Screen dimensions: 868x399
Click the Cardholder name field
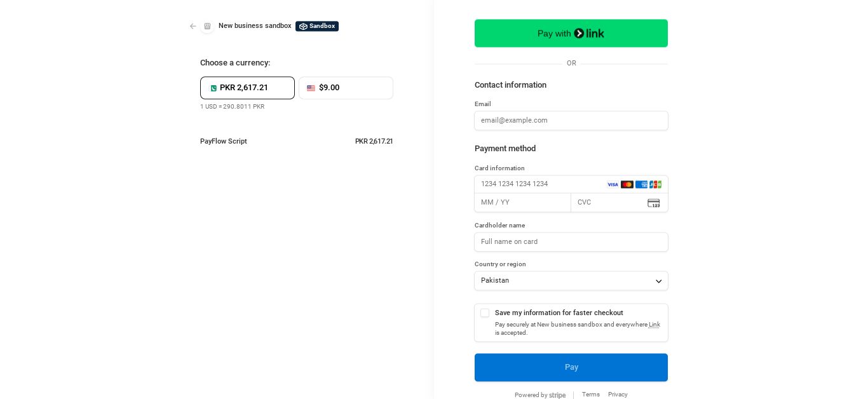pos(571,242)
